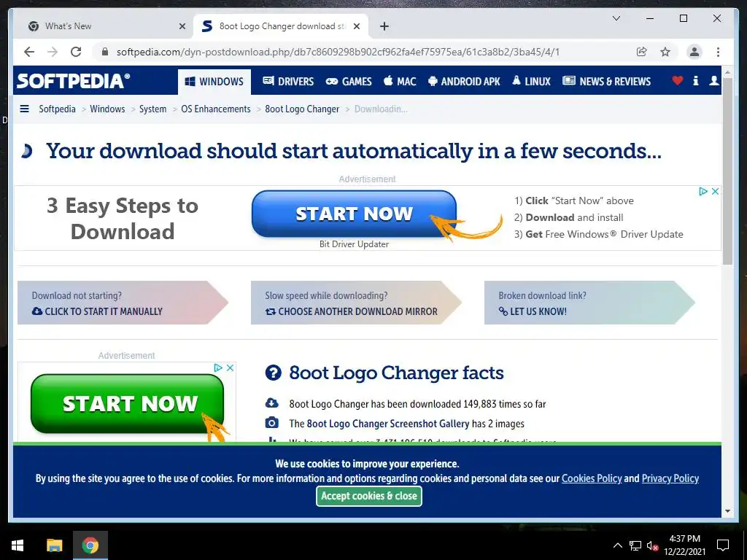Click the question mark icon beside facts heading
The image size is (747, 560).
point(273,373)
